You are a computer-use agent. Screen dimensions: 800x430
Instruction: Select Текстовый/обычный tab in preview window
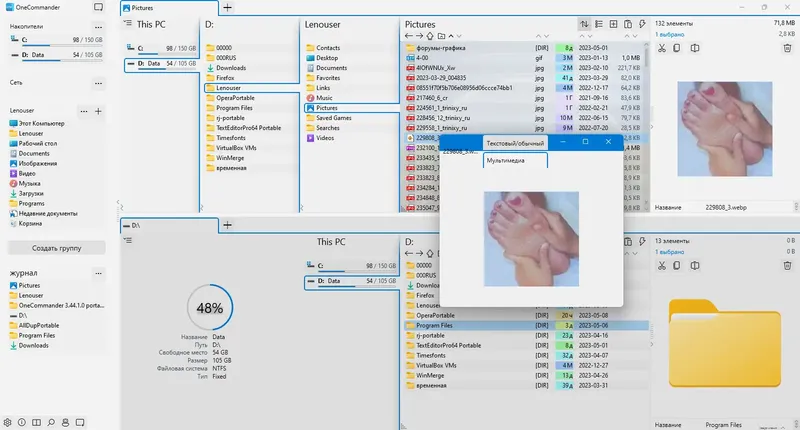(x=515, y=143)
